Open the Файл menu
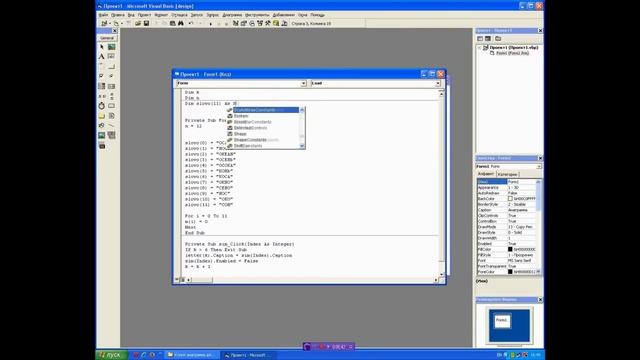This screenshot has height=360, width=640. (103, 15)
